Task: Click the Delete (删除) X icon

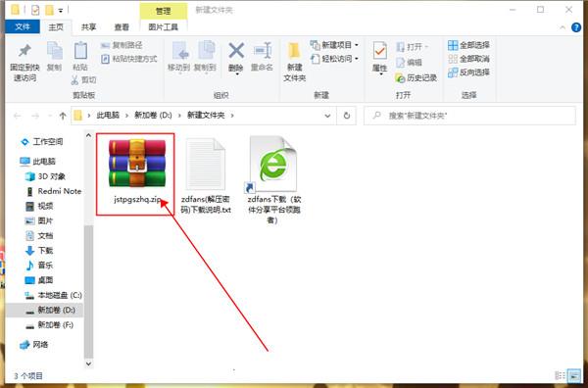Action: tap(236, 50)
